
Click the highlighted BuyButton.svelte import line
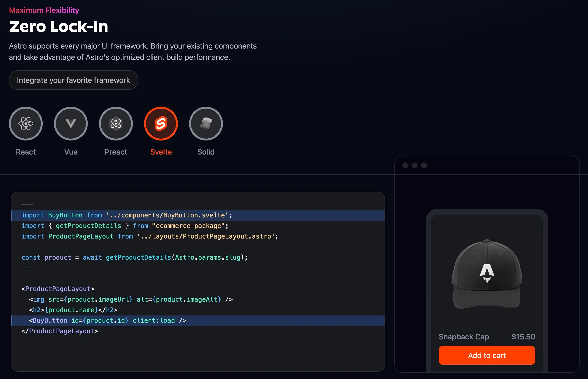point(198,215)
